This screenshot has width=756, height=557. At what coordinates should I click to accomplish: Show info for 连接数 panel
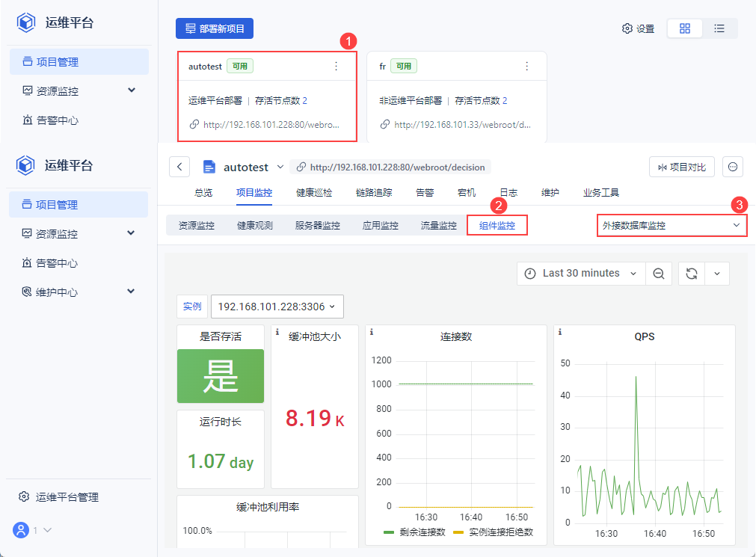click(x=371, y=332)
